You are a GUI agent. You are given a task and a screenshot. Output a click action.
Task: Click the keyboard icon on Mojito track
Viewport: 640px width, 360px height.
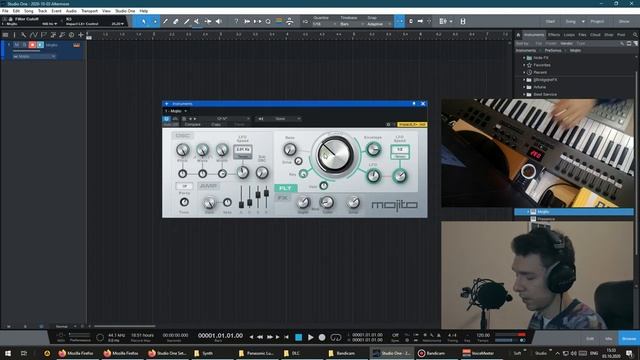click(x=76, y=45)
